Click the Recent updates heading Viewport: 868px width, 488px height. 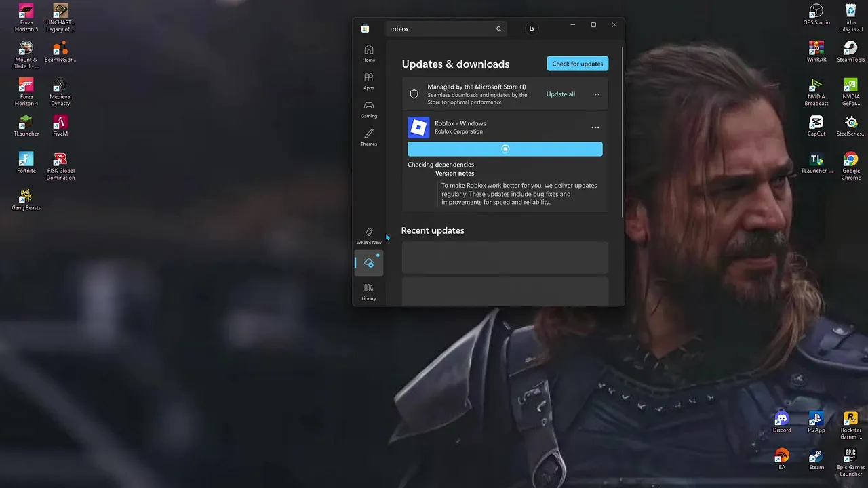click(x=433, y=230)
